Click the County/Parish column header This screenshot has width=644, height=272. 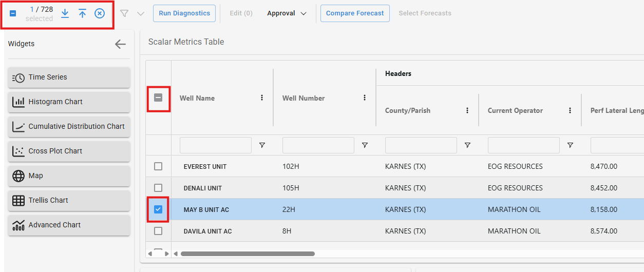coord(408,110)
